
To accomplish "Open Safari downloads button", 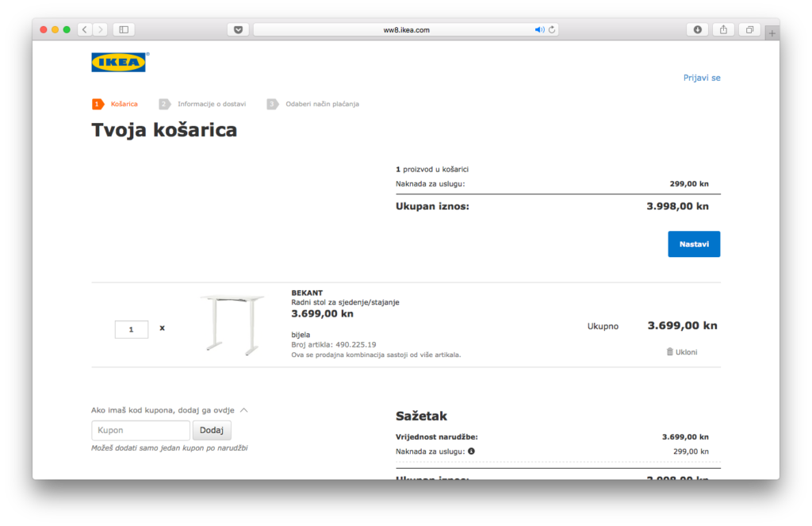I will [x=697, y=29].
